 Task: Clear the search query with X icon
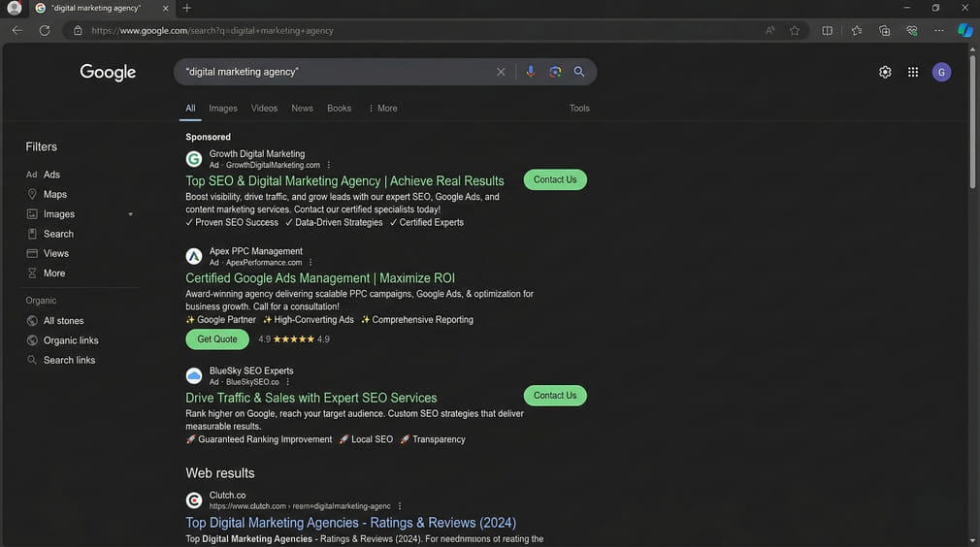501,72
